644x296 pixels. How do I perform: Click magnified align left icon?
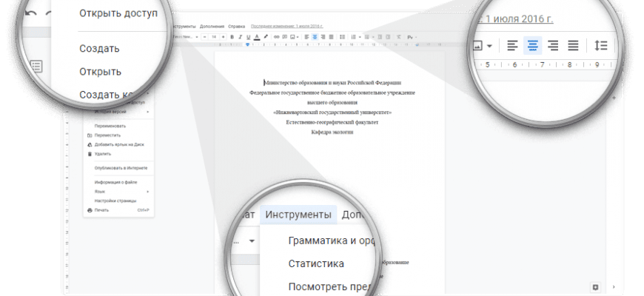tap(512, 45)
